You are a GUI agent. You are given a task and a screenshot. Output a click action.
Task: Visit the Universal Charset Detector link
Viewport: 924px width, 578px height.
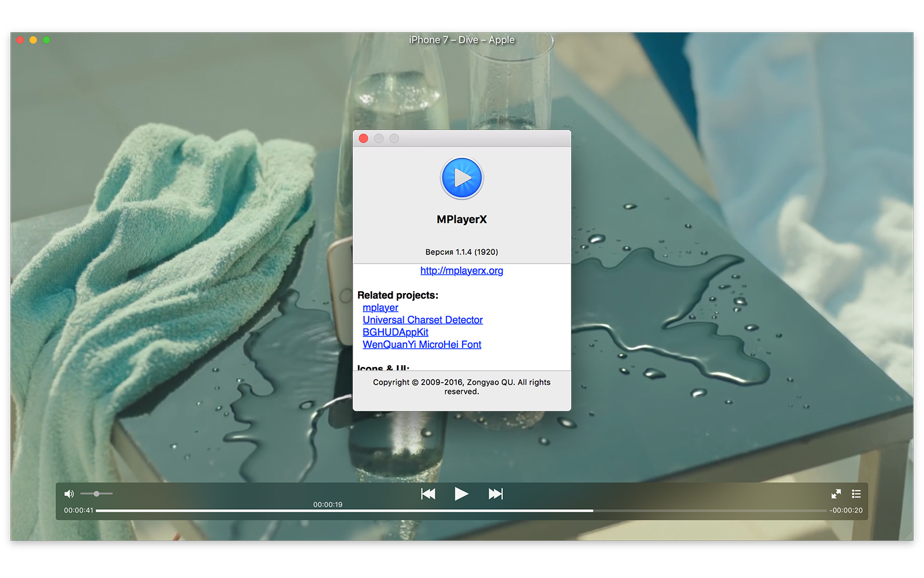(422, 320)
